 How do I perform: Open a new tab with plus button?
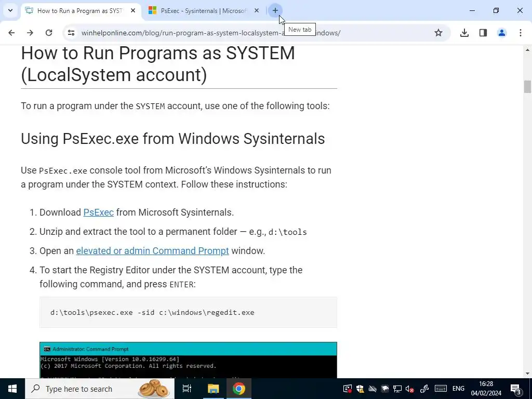click(275, 10)
